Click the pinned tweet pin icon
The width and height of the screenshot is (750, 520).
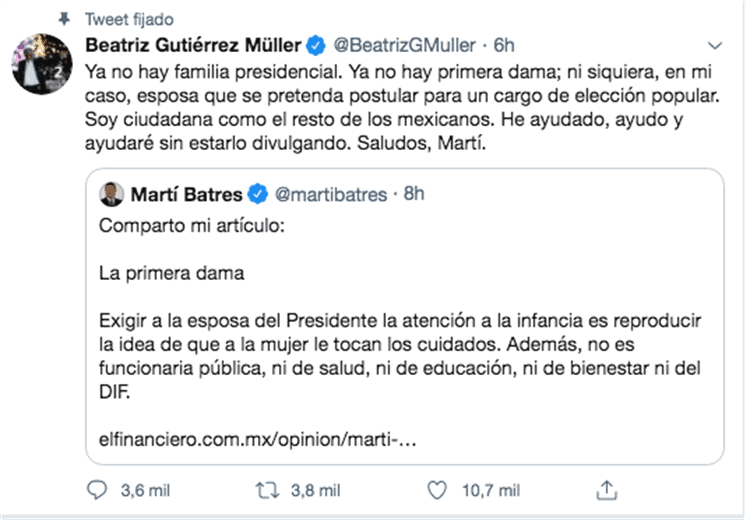[x=64, y=19]
